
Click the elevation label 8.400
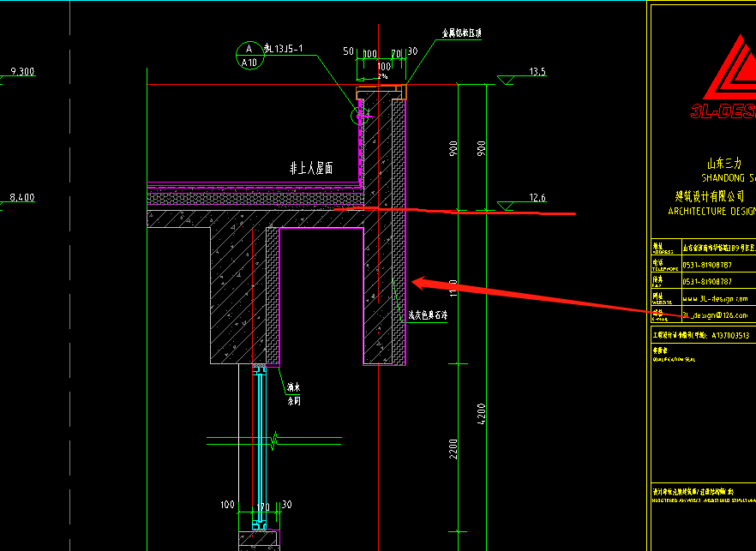coord(22,197)
